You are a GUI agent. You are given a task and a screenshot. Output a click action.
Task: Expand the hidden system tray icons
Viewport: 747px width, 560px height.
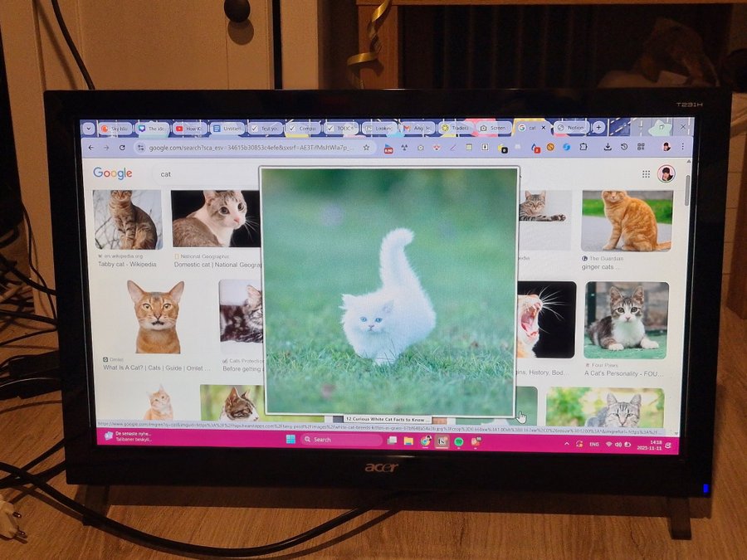coord(567,442)
